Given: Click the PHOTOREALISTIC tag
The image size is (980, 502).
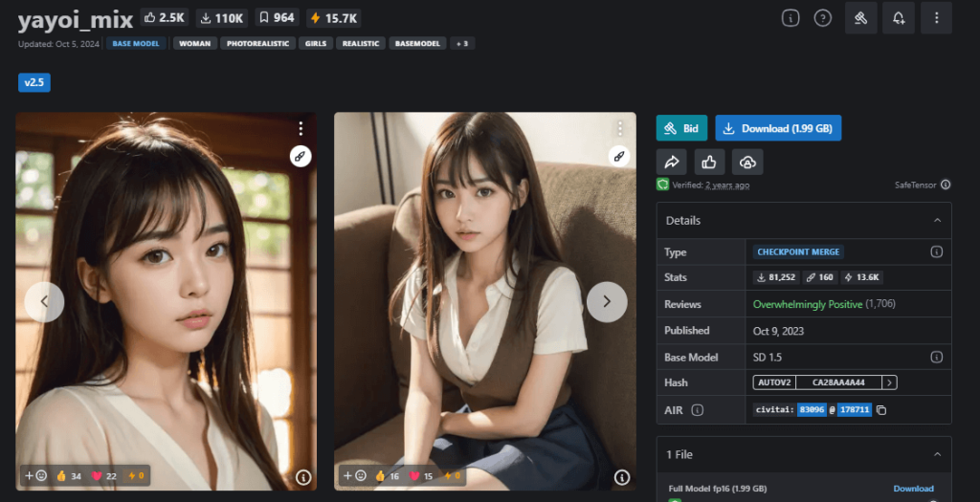Looking at the screenshot, I should coord(257,43).
